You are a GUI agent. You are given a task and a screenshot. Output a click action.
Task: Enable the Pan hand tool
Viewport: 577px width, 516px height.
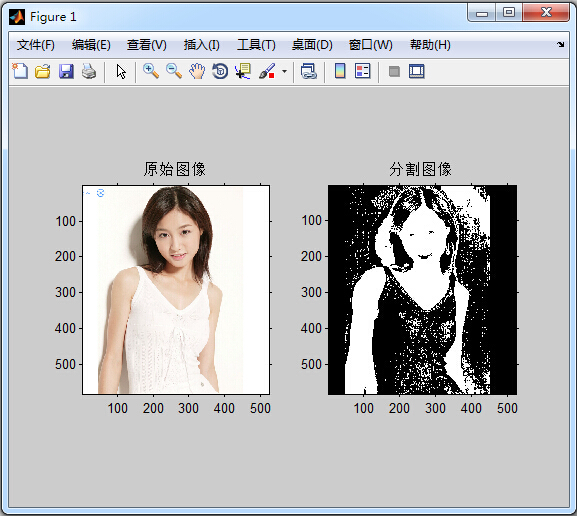point(197,71)
